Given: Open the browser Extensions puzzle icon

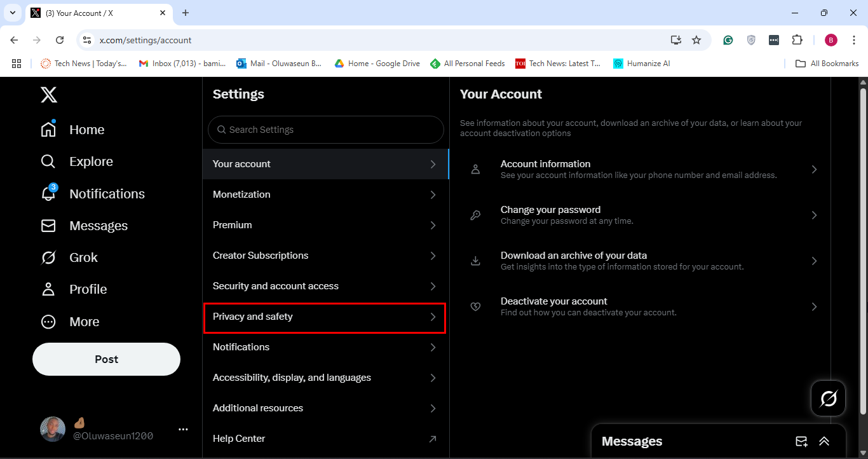Looking at the screenshot, I should tap(797, 40).
